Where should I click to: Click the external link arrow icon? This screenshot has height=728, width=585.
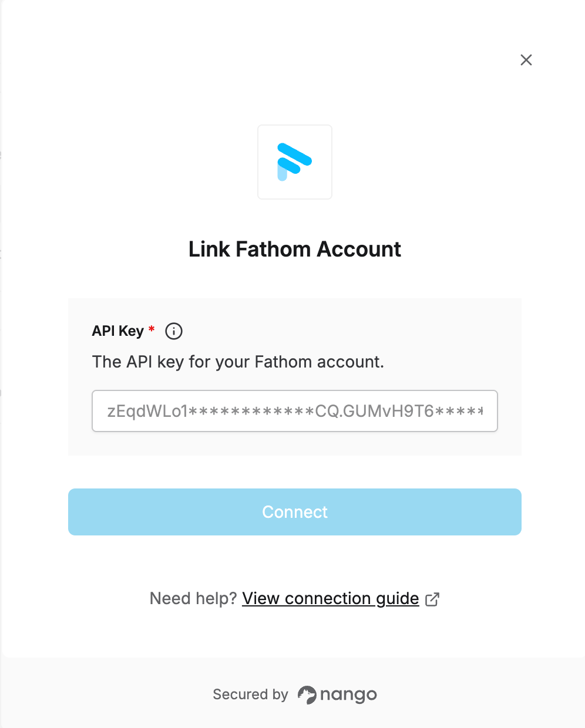tap(432, 599)
